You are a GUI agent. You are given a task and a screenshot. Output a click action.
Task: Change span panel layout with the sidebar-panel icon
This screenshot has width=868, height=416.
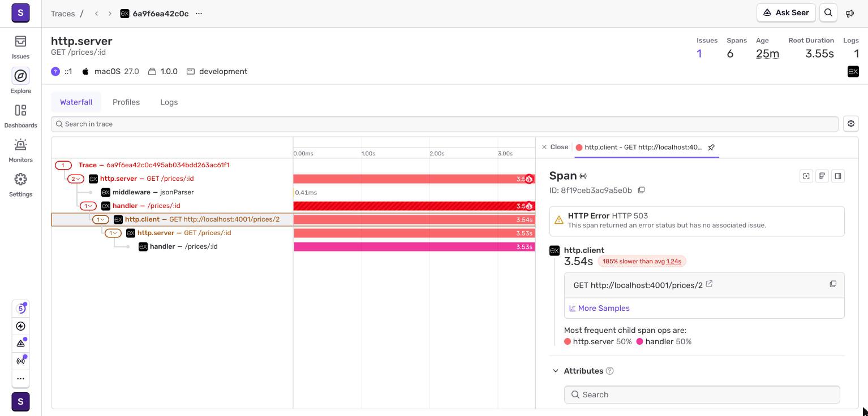pos(838,176)
